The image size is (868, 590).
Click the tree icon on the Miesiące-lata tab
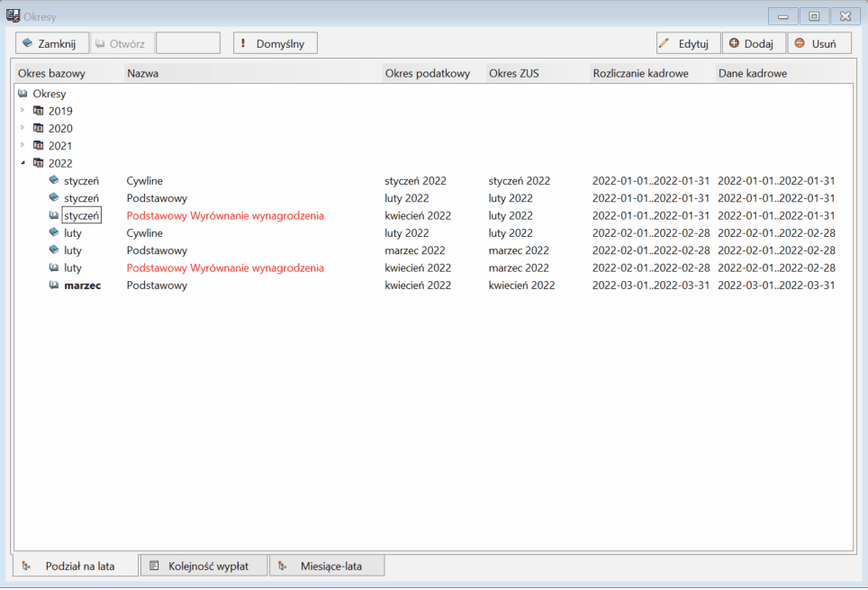click(x=283, y=566)
